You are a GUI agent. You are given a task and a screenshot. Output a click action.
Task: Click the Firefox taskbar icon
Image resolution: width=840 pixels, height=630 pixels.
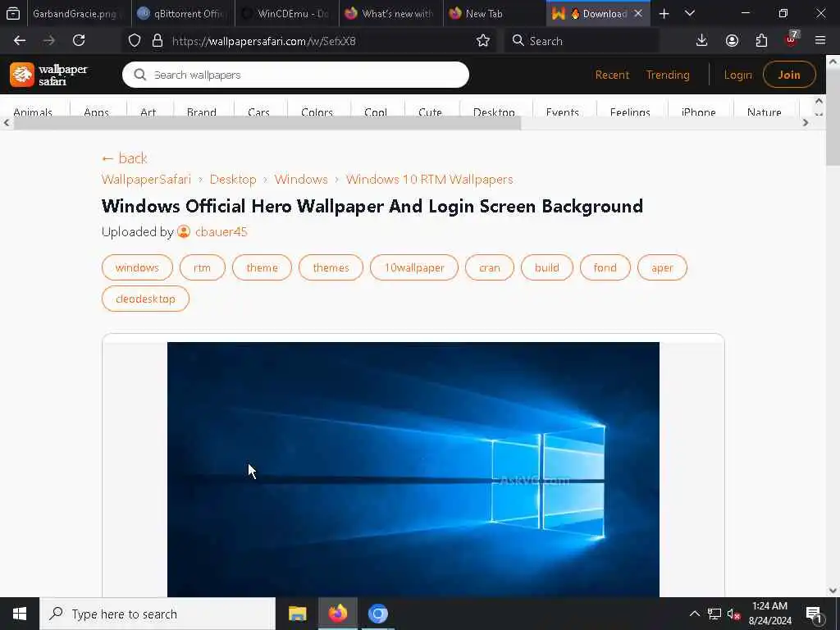[337, 614]
